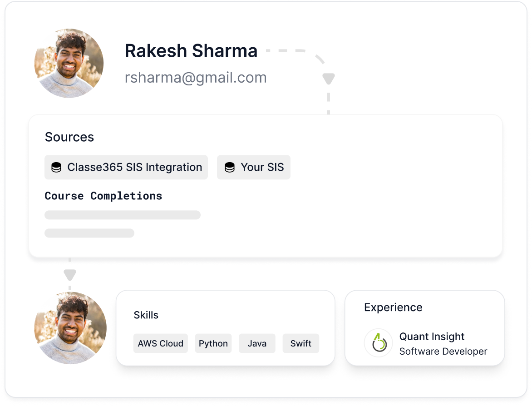The image size is (532, 406).
Task: Select the Classe365 SIS Integration source chip
Action: coord(126,168)
